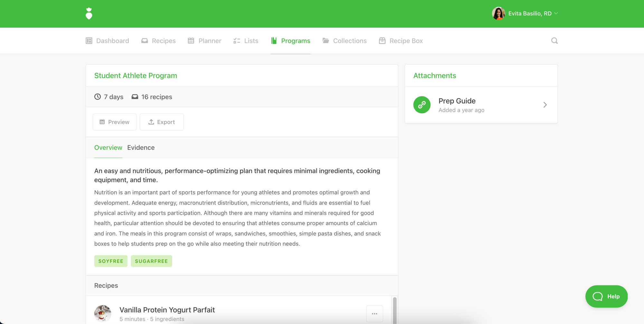Click the Recipes tray icon

point(145,41)
